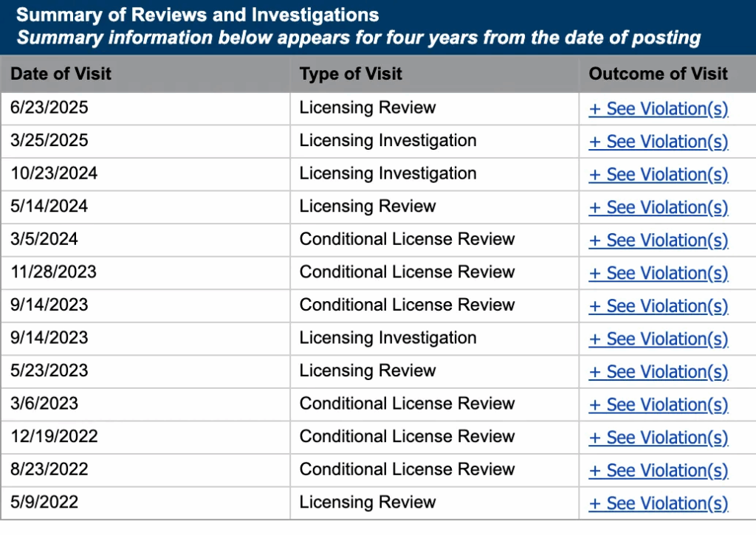Open violations for the 9/14/2023 Conditional License Review

coord(658,306)
